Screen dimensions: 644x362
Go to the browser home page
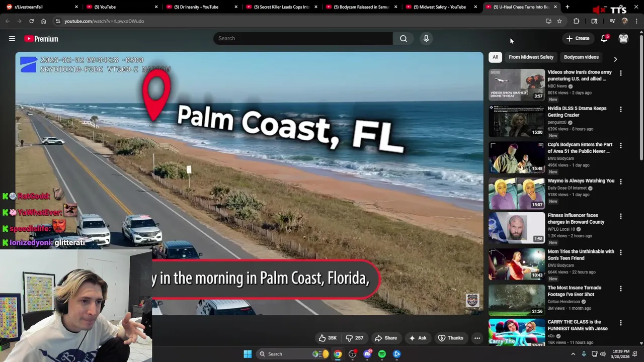click(x=43, y=21)
